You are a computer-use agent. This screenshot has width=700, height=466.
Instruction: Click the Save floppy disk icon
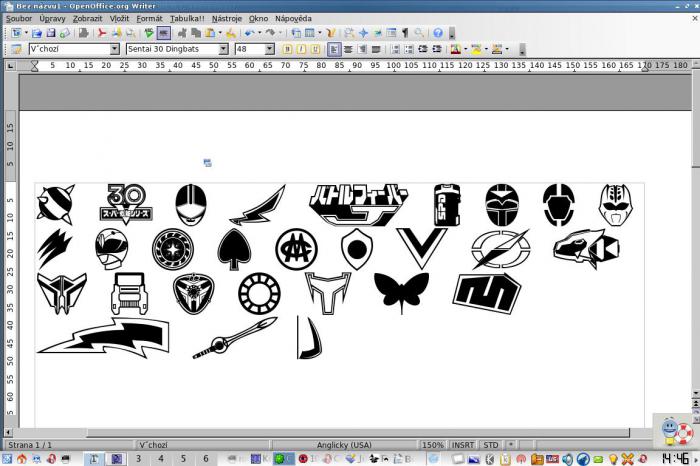click(x=51, y=33)
